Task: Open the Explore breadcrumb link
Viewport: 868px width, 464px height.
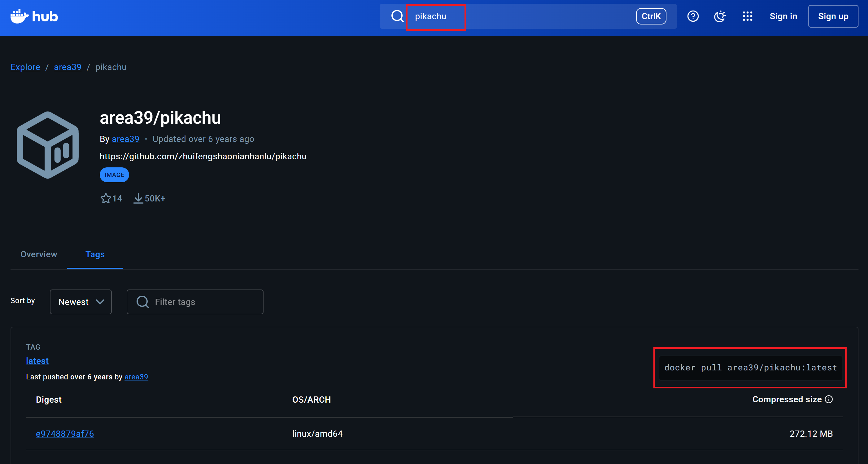Action: click(25, 67)
